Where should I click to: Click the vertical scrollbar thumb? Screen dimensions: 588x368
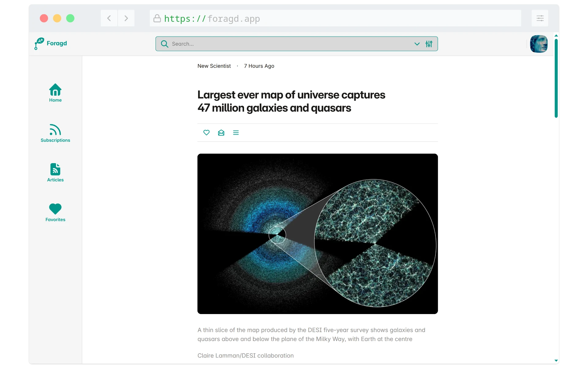click(x=556, y=78)
